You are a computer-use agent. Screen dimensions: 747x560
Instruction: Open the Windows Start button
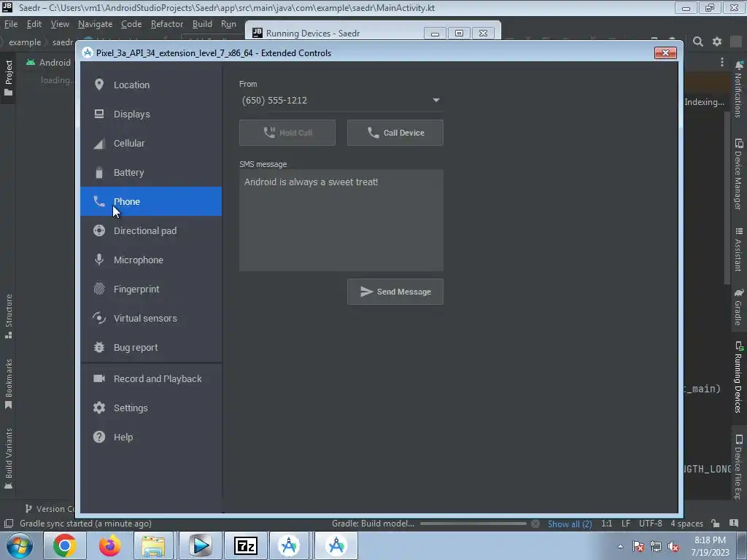[20, 545]
